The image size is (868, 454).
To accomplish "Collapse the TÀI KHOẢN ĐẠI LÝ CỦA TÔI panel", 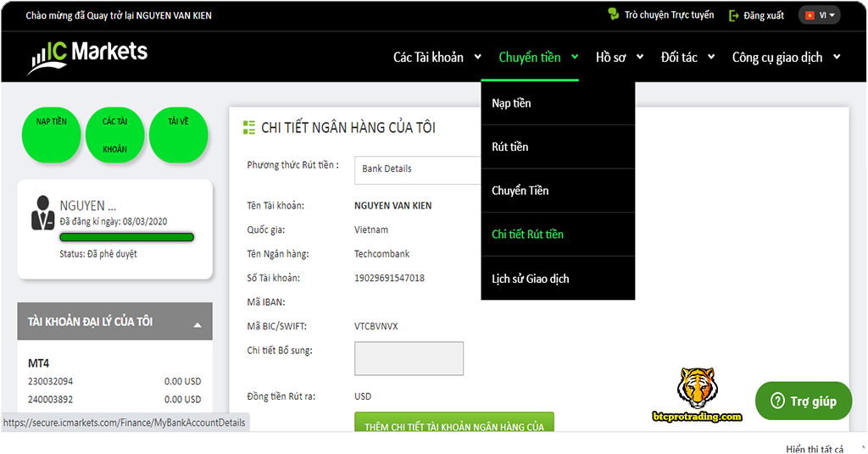I will (x=197, y=325).
